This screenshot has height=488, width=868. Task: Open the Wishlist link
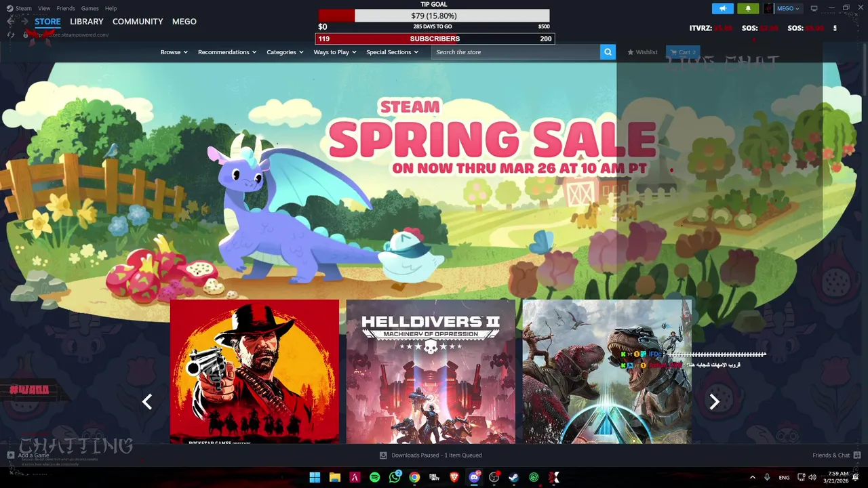[642, 52]
